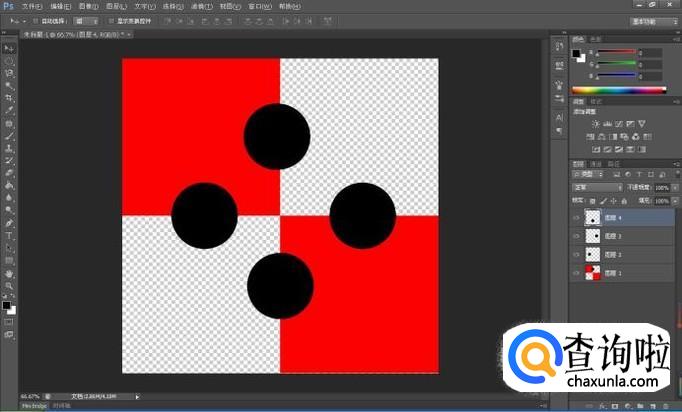682x412 pixels.
Task: Open the 正常 blend mode dropdown
Action: (x=596, y=187)
